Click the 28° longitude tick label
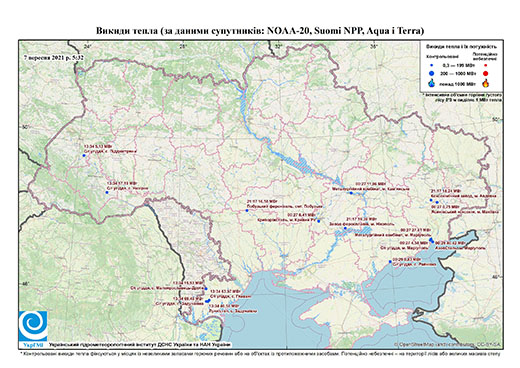The width and height of the screenshot is (520, 368). point(183,47)
